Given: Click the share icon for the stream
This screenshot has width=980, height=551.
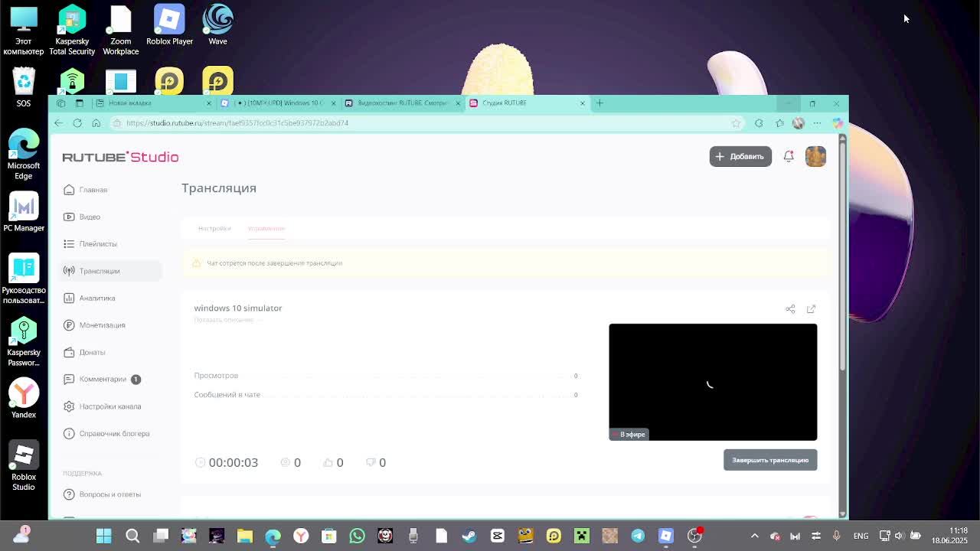Looking at the screenshot, I should coord(790,309).
